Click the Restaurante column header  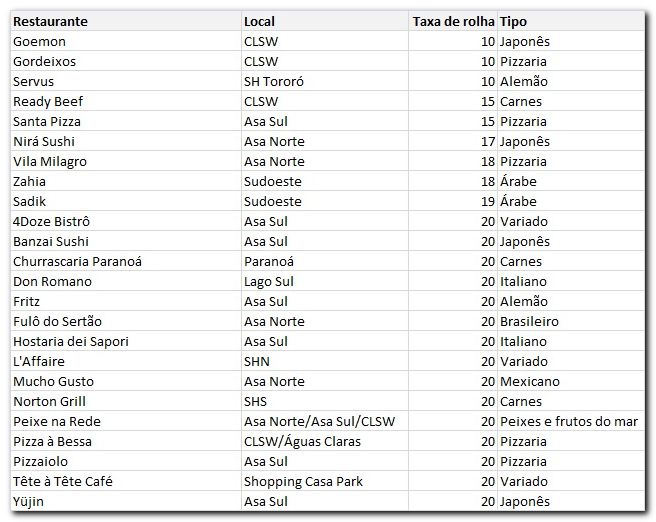(x=50, y=21)
